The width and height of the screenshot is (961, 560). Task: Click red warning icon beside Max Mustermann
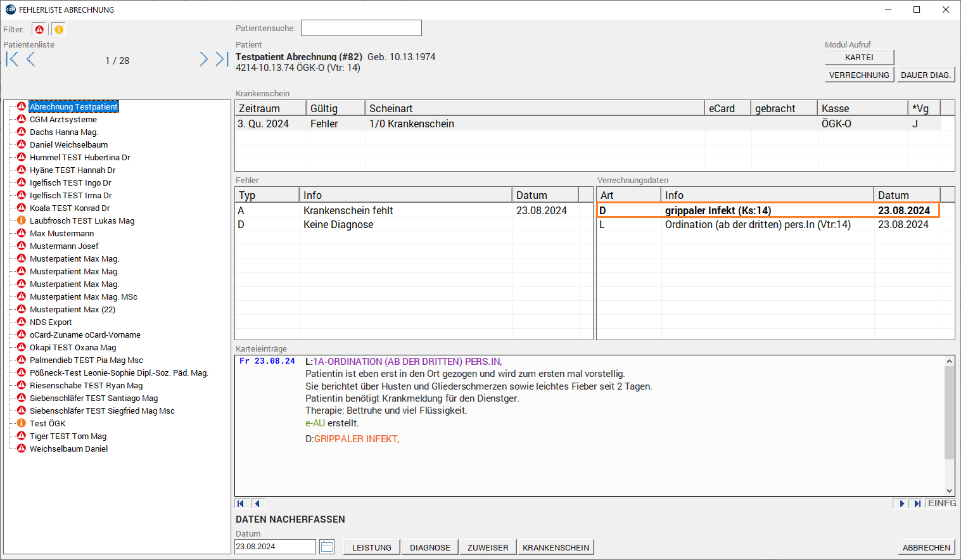tap(22, 233)
